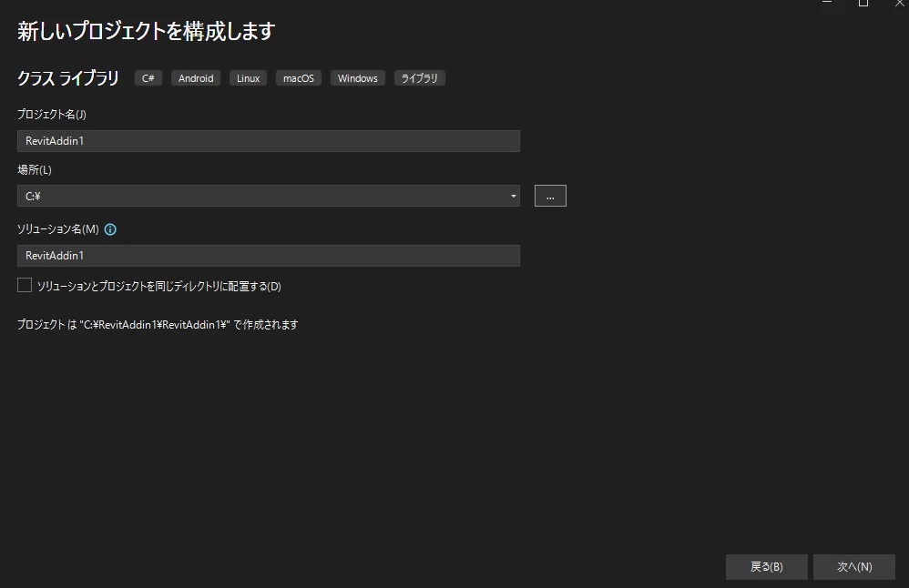Click the ライブラリ tag
The width and height of the screenshot is (909, 588).
tap(420, 78)
